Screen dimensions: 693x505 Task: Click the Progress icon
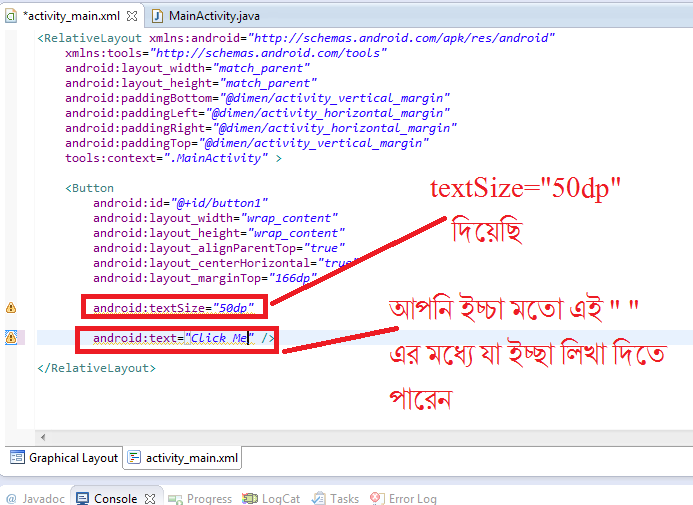(175, 499)
